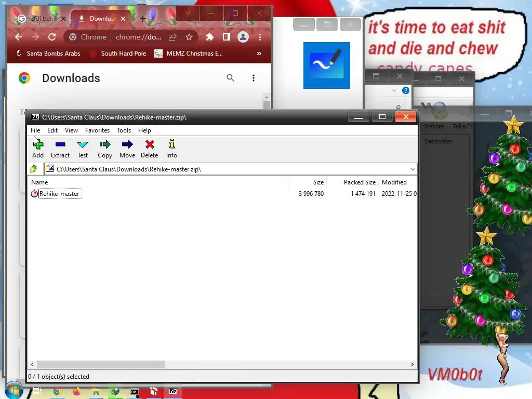Click the red Delete toolbar icon

149,148
